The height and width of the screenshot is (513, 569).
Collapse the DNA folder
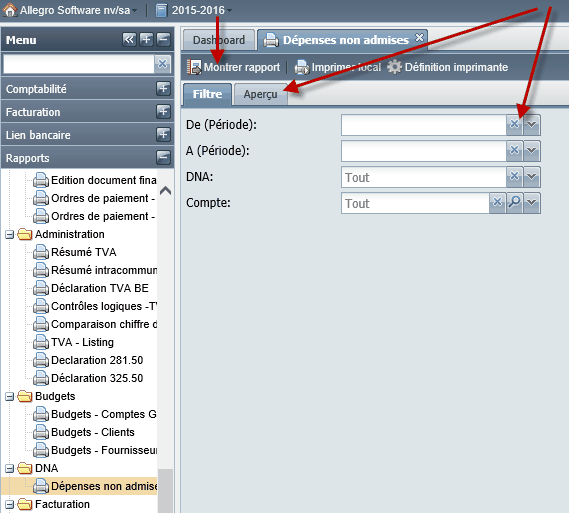[10, 469]
